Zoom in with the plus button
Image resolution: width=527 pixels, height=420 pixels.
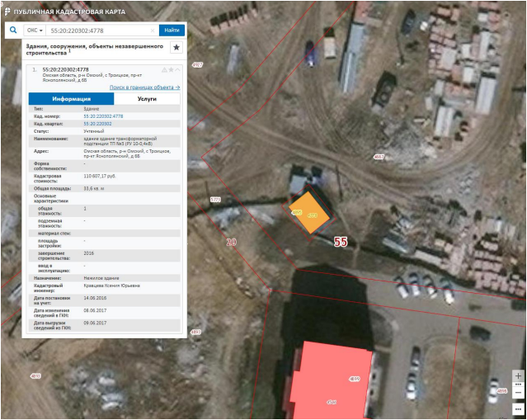[x=518, y=376]
